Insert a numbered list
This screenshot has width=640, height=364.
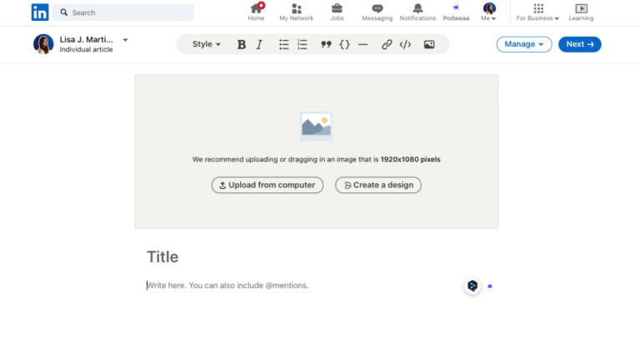pos(302,45)
